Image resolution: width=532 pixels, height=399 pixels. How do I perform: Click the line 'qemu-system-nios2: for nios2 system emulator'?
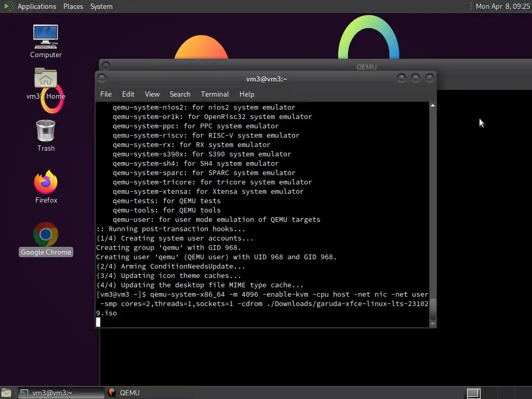tap(204, 107)
